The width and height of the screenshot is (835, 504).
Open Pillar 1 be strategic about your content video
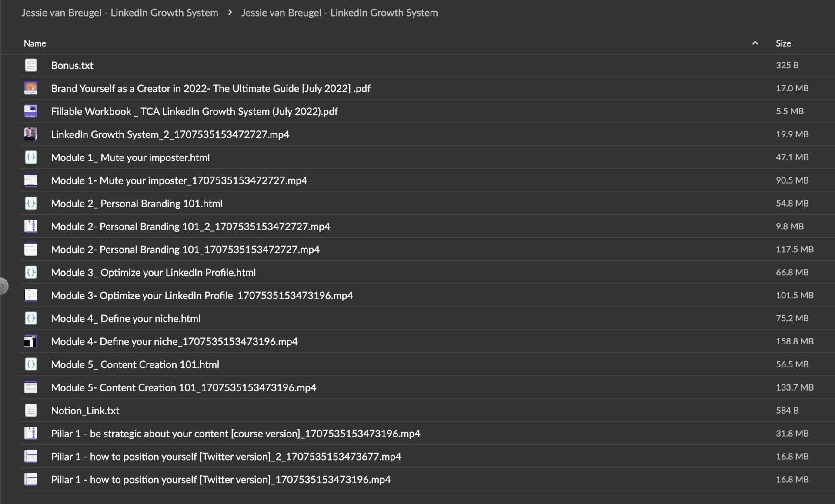click(236, 434)
